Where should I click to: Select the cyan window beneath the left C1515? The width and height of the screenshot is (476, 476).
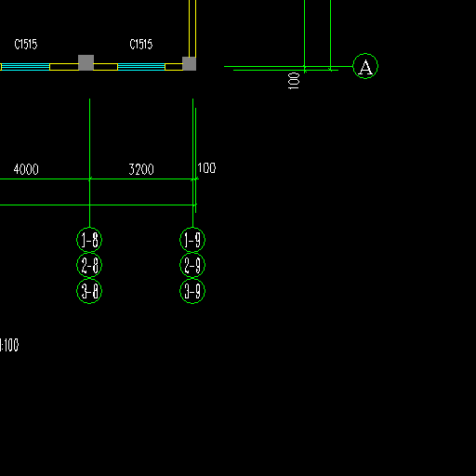click(x=25, y=67)
